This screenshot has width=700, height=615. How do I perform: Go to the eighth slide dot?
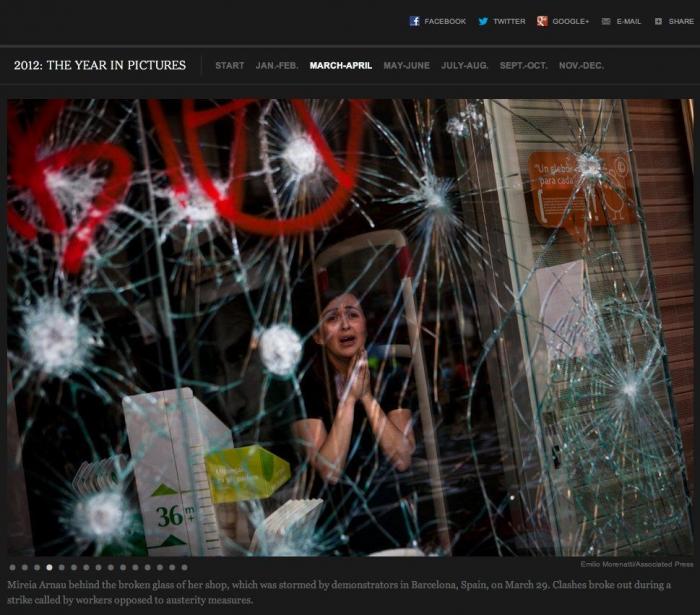pos(98,567)
